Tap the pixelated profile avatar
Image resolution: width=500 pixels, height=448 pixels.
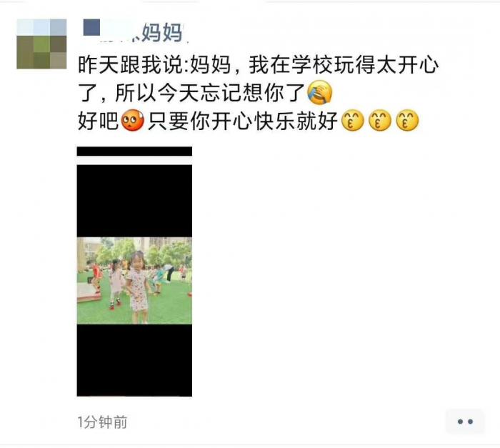point(41,44)
